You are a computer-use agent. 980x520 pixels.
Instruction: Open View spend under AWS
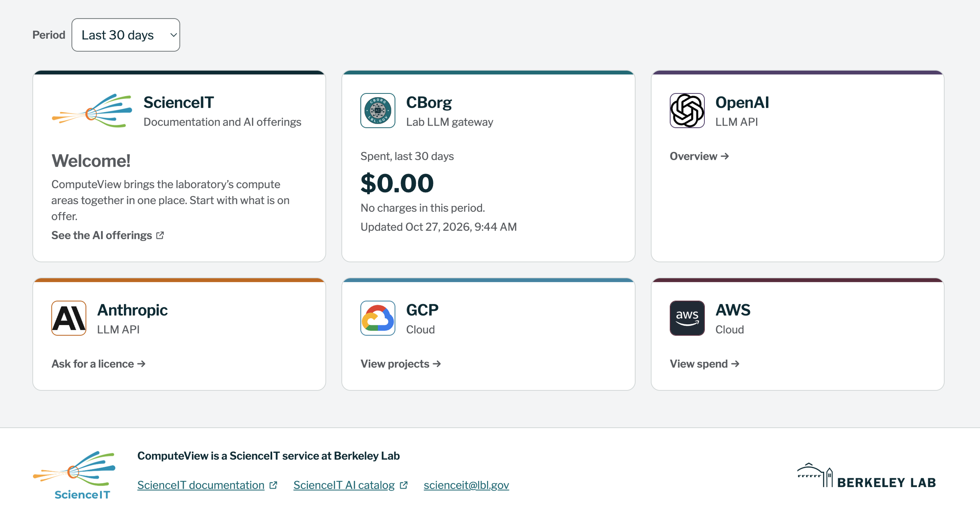(x=704, y=364)
